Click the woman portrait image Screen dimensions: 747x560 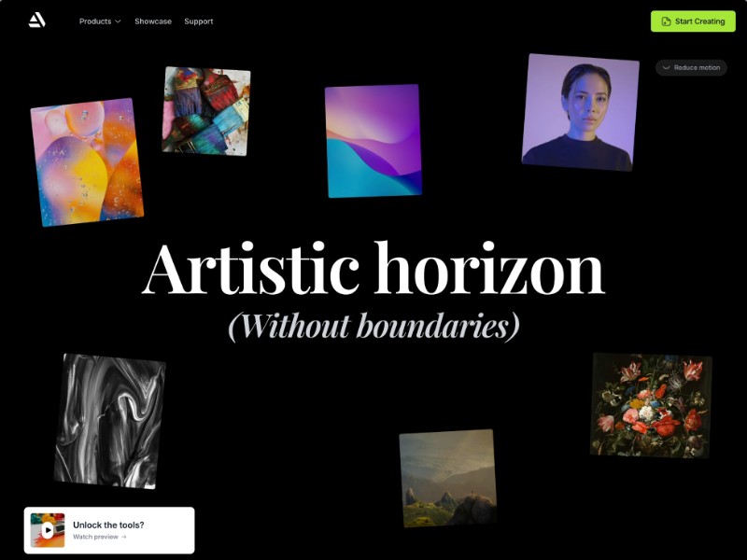click(581, 112)
